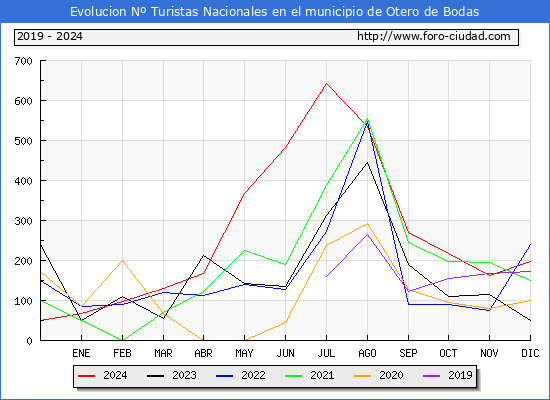Image resolution: width=550 pixels, height=400 pixels.
Task: Click the NOV month label
Action: 489,353
